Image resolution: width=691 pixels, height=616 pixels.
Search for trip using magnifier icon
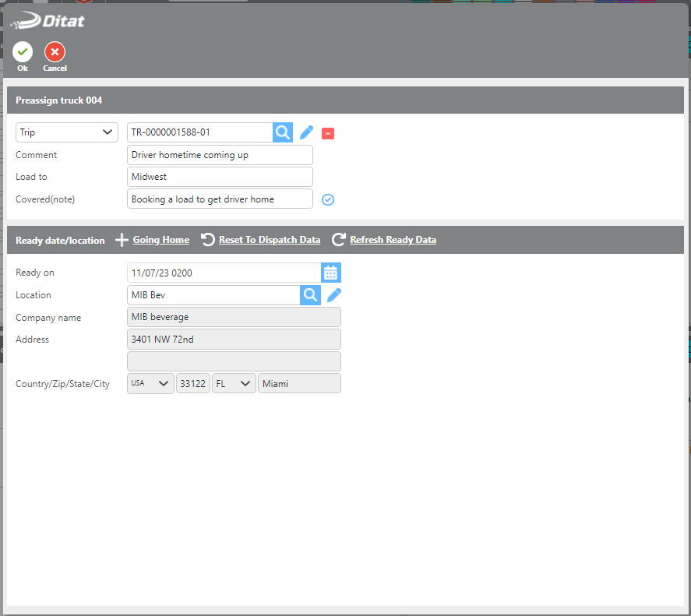coord(283,132)
